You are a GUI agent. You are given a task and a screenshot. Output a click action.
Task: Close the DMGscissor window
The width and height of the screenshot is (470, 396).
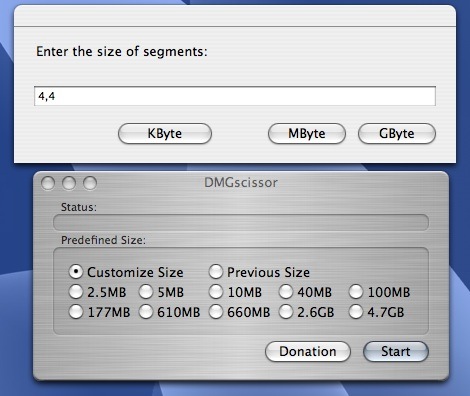pos(48,183)
